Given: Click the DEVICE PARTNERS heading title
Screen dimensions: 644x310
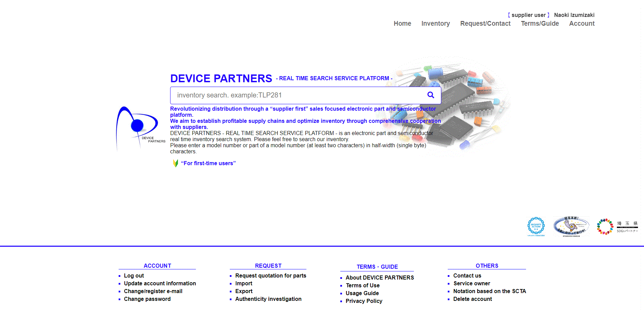Looking at the screenshot, I should [x=221, y=78].
